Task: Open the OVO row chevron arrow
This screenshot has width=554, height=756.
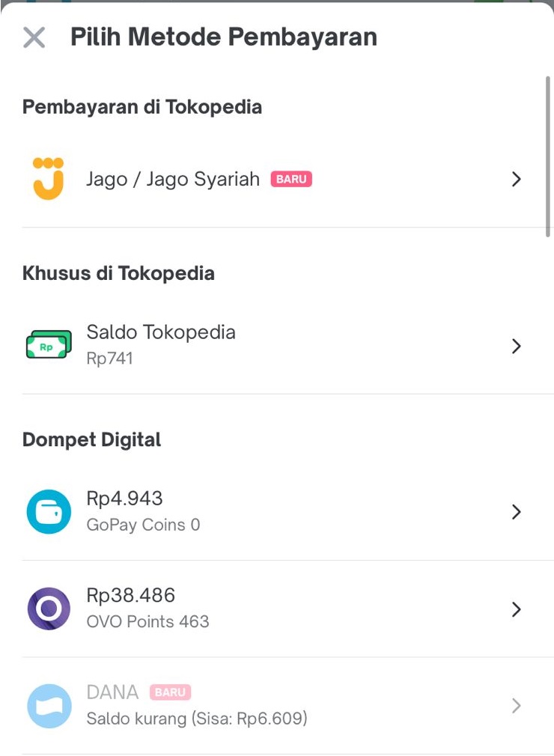Action: 517,609
